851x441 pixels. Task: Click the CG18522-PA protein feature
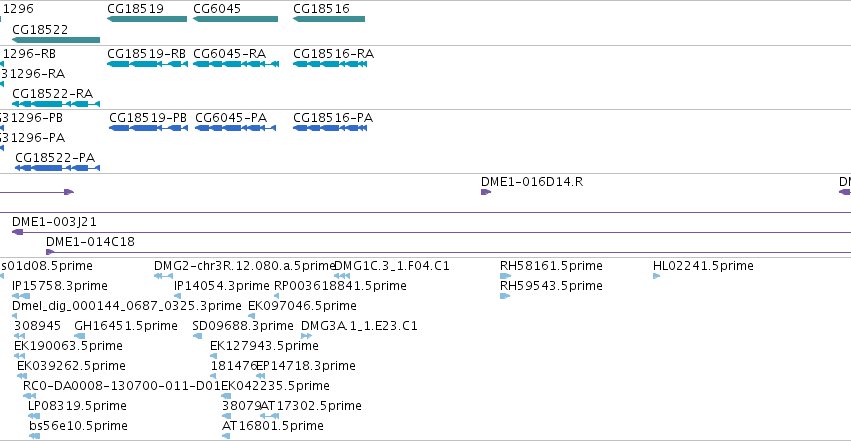tap(58, 168)
